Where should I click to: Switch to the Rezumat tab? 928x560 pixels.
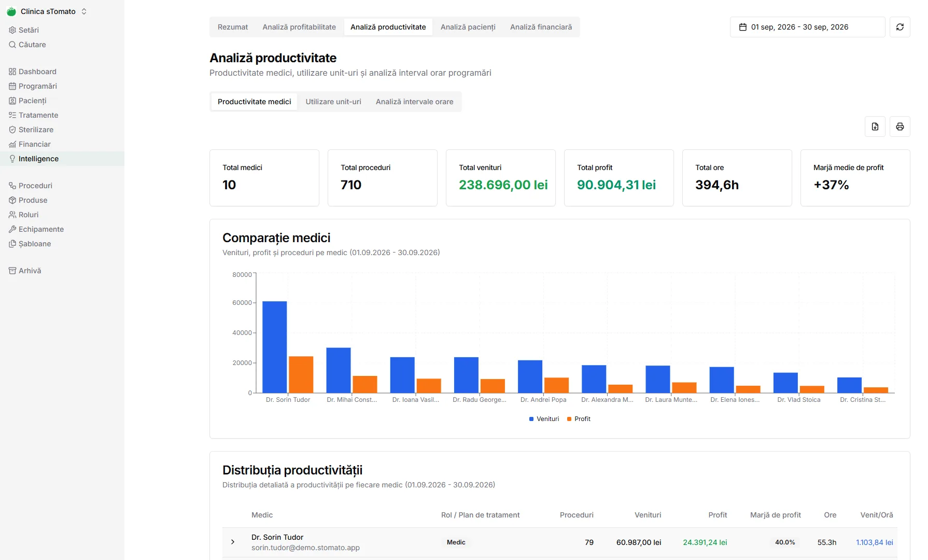click(233, 27)
